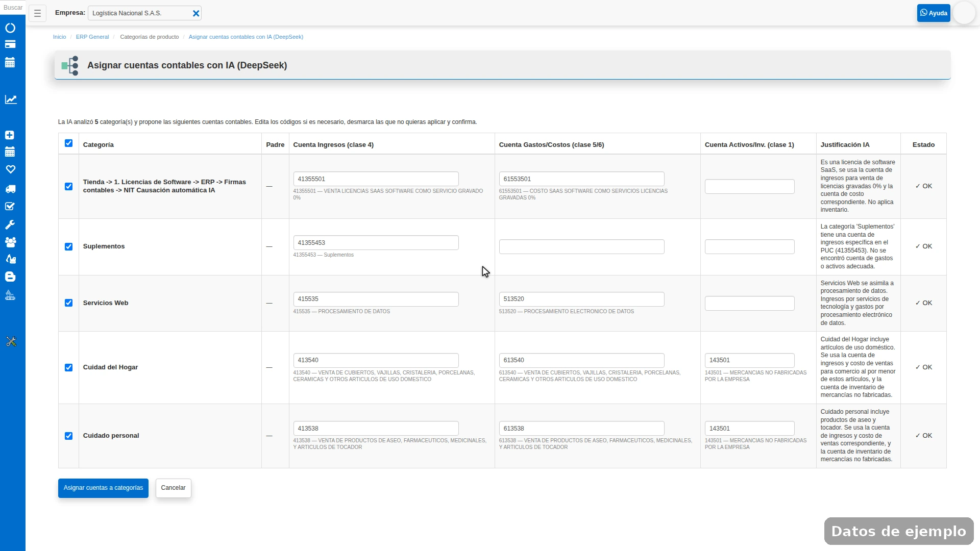Uncheck the Suplementos row checkbox

pos(68,247)
